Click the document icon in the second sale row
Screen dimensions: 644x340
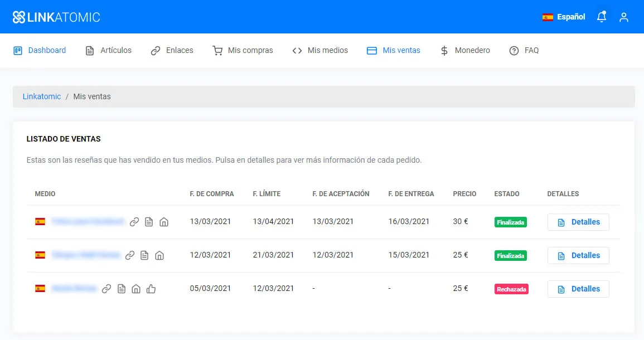point(144,255)
